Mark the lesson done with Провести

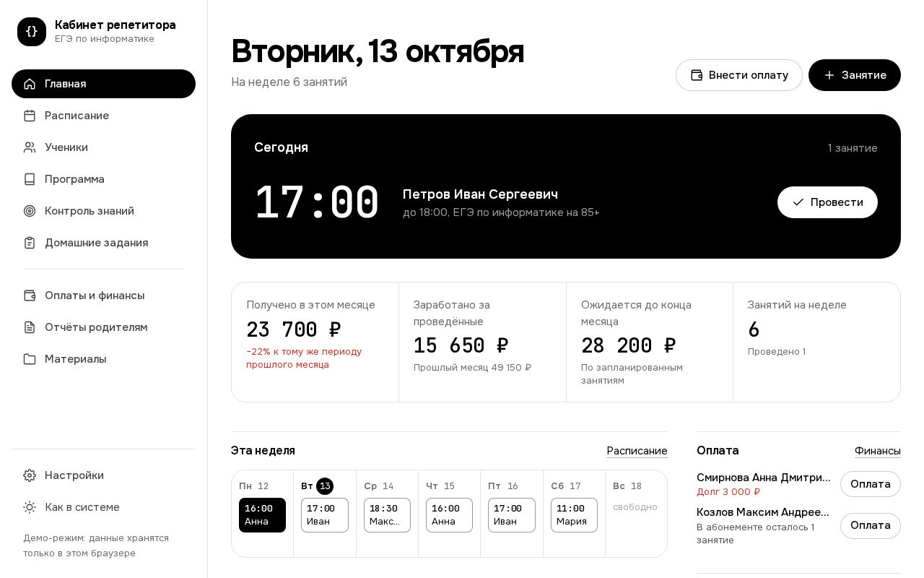coord(827,202)
